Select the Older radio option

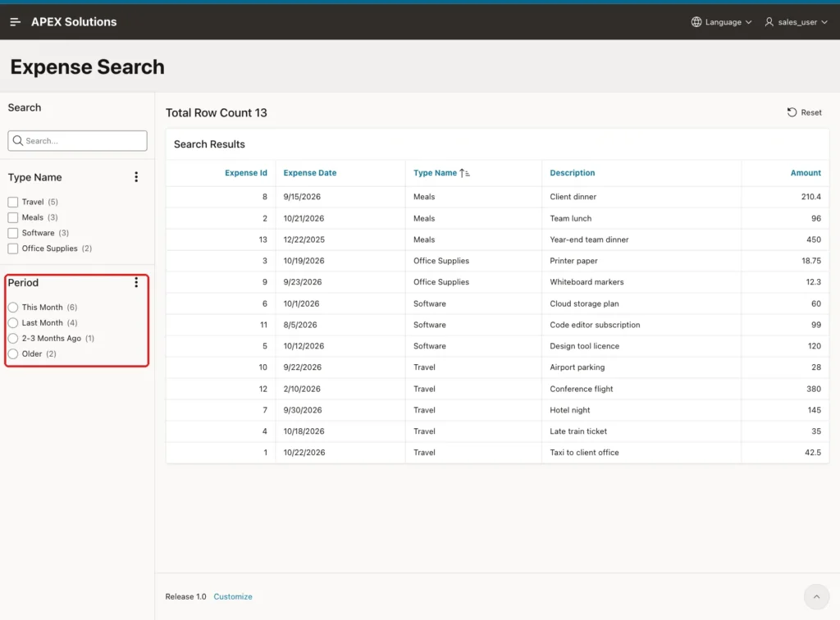coord(13,354)
